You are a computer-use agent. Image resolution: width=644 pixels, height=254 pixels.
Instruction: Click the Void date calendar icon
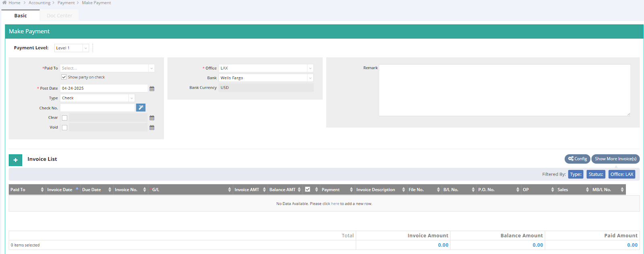click(152, 127)
